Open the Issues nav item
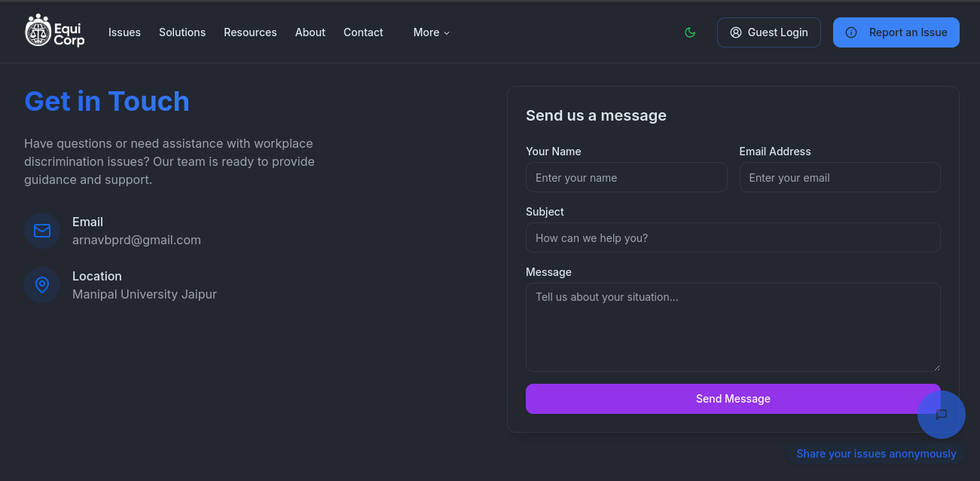 coord(124,32)
